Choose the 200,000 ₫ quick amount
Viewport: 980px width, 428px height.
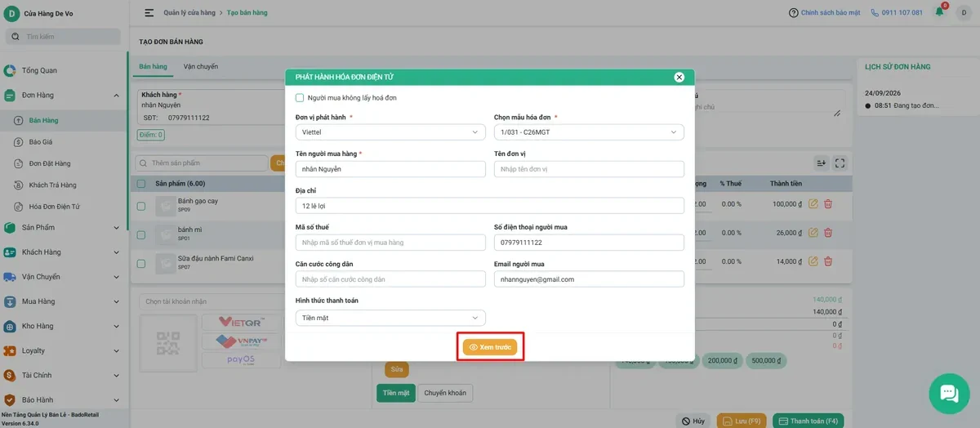coord(721,360)
